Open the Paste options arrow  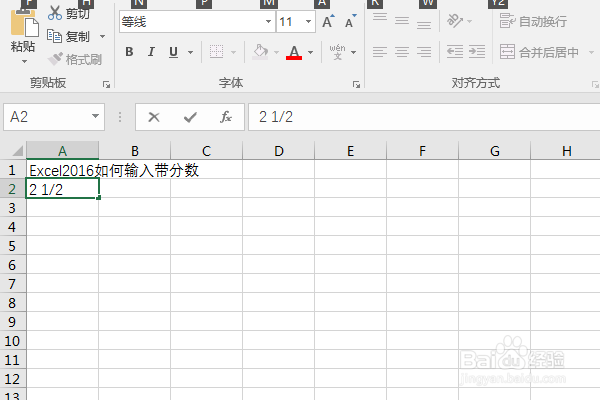coord(24,61)
